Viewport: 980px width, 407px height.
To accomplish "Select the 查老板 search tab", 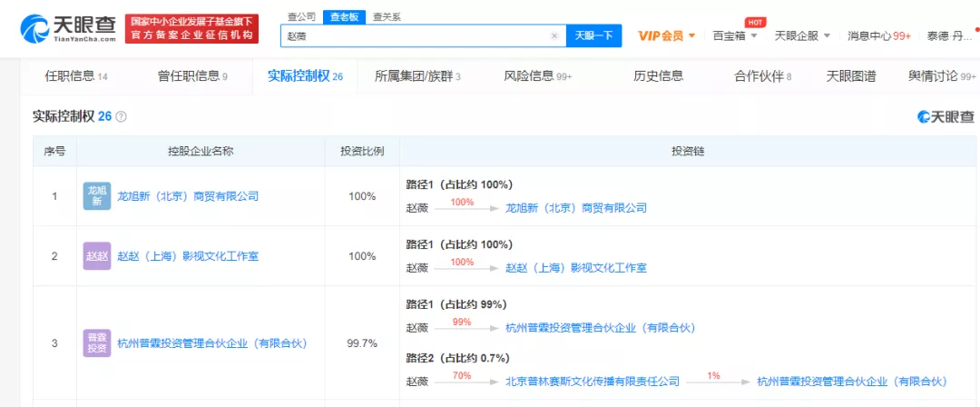I will tap(345, 17).
